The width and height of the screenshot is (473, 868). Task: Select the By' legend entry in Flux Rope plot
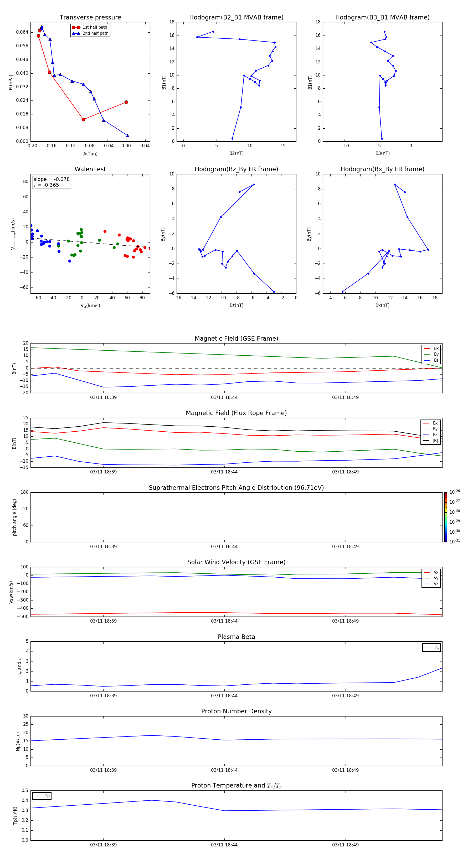[x=431, y=429]
